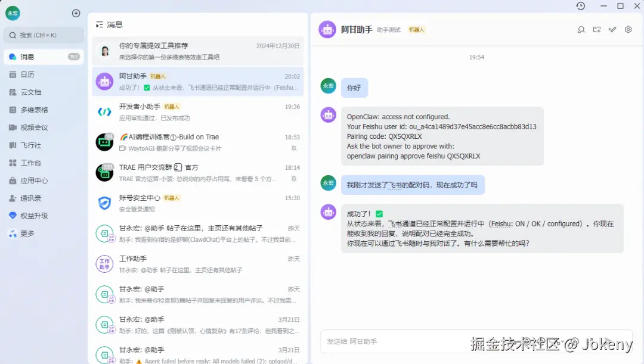The image size is (644, 364).
Task: Open thread with Agent failed before reply
Action: pyautogui.click(x=197, y=353)
